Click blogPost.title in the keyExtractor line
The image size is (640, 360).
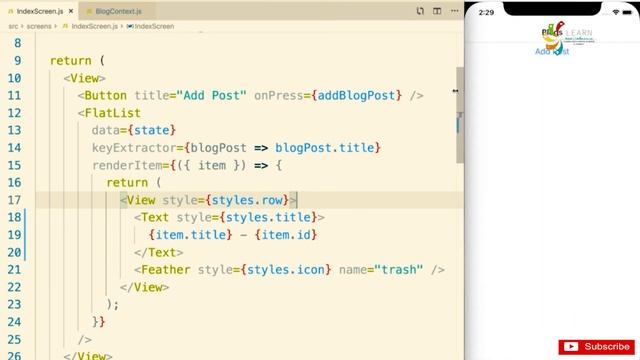pyautogui.click(x=324, y=148)
